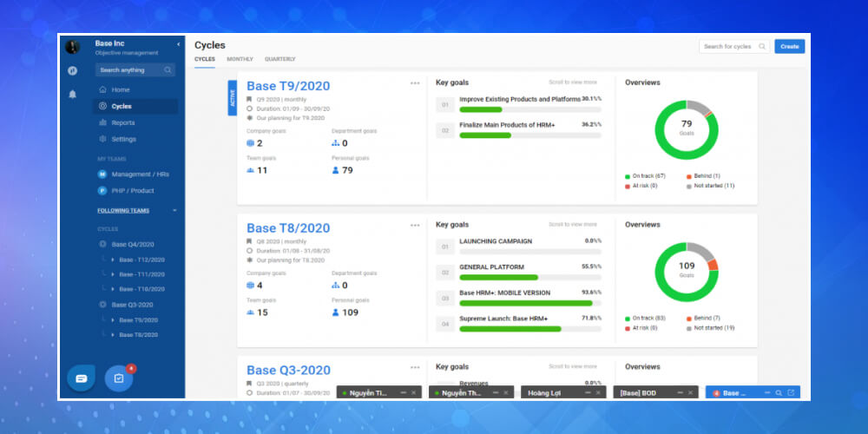Open Reports in the sidebar menu

click(x=122, y=122)
